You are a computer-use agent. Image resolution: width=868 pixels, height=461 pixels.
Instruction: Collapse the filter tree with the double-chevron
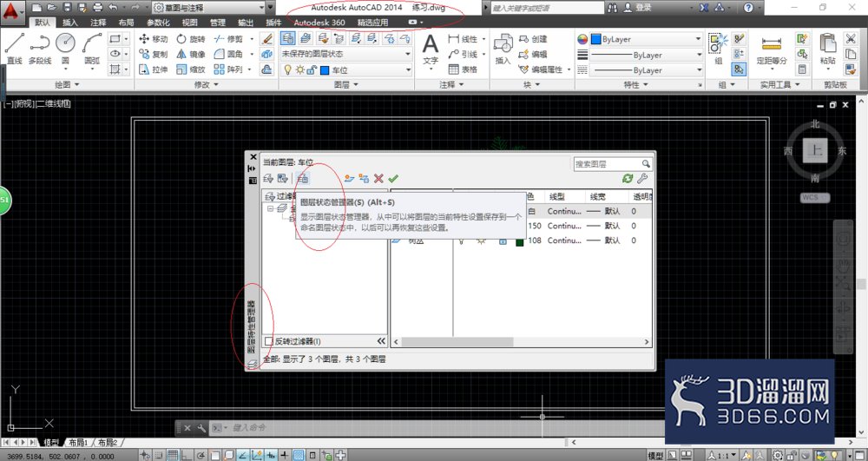pyautogui.click(x=381, y=341)
